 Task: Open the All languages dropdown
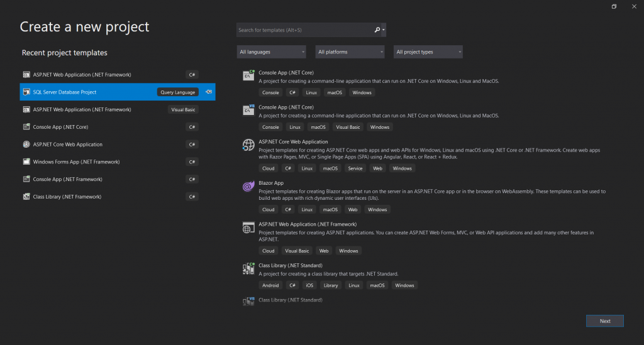(x=272, y=52)
